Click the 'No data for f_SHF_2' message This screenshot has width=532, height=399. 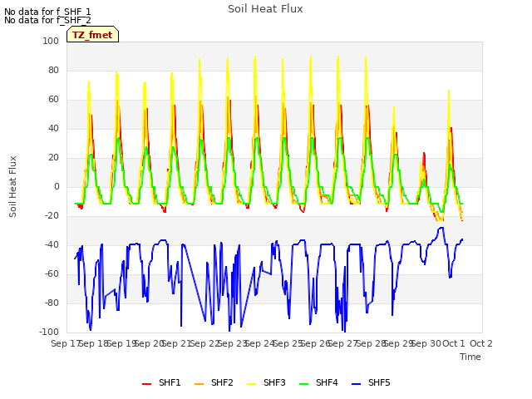tap(47, 20)
